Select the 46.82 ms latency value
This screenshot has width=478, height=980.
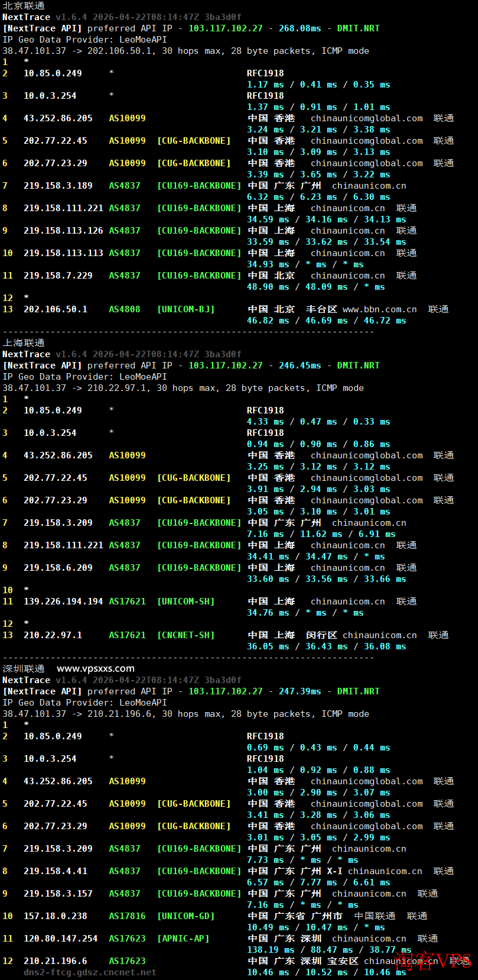point(268,321)
